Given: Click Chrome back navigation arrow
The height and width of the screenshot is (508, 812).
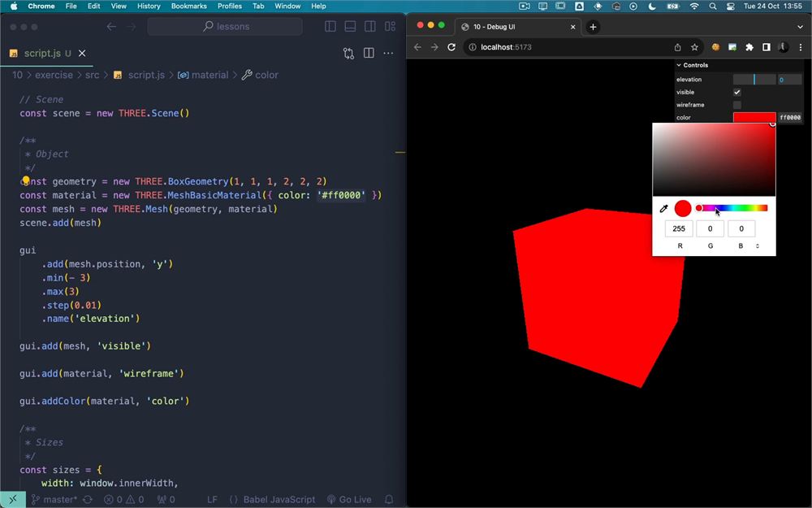Looking at the screenshot, I should click(x=418, y=47).
